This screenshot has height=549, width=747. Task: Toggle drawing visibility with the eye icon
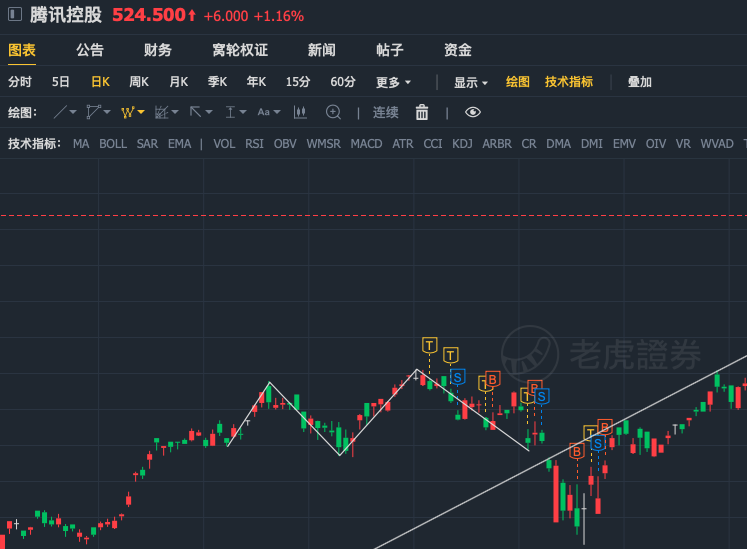coord(473,112)
